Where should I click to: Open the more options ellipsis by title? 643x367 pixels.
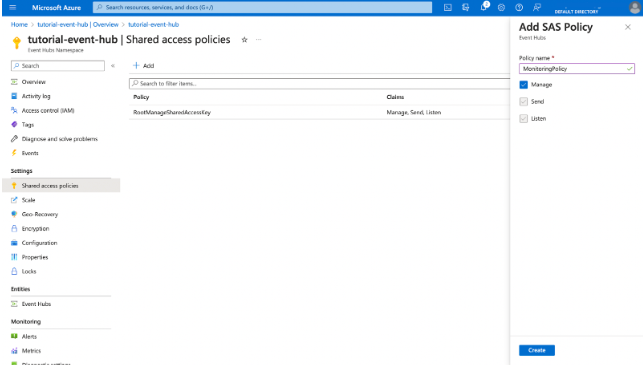tap(258, 40)
